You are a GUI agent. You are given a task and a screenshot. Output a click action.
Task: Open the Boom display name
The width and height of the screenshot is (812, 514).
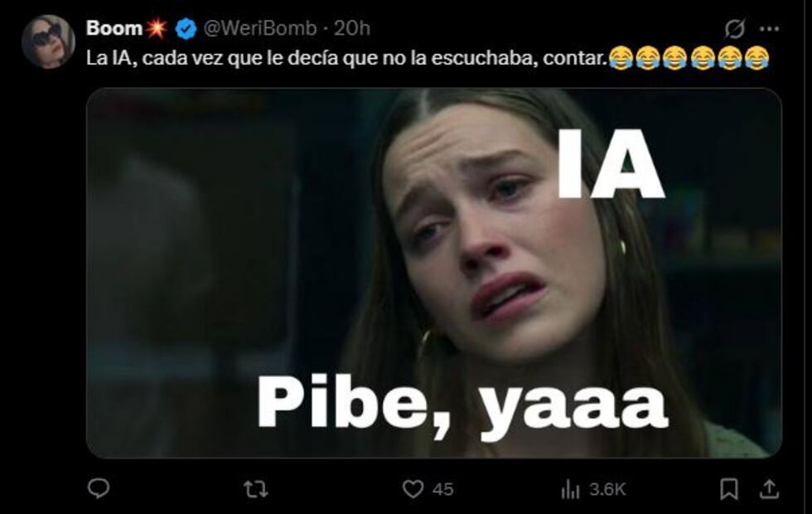pos(114,28)
